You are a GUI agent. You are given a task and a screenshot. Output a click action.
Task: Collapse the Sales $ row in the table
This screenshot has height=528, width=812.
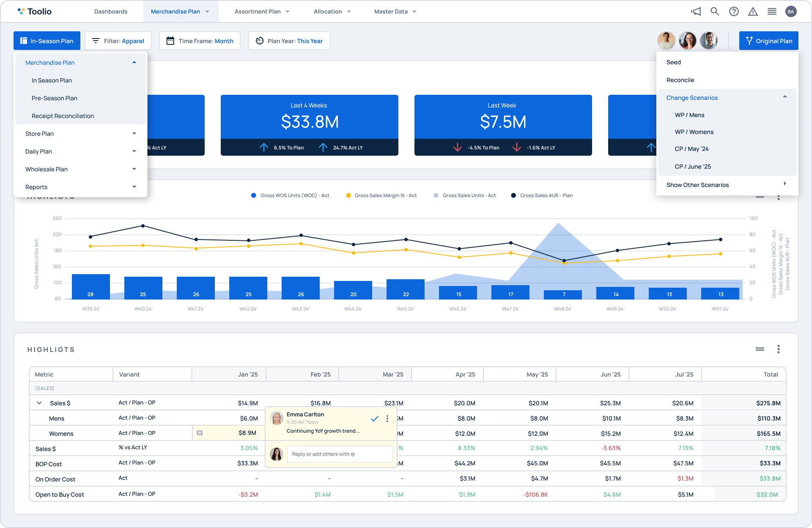[39, 403]
